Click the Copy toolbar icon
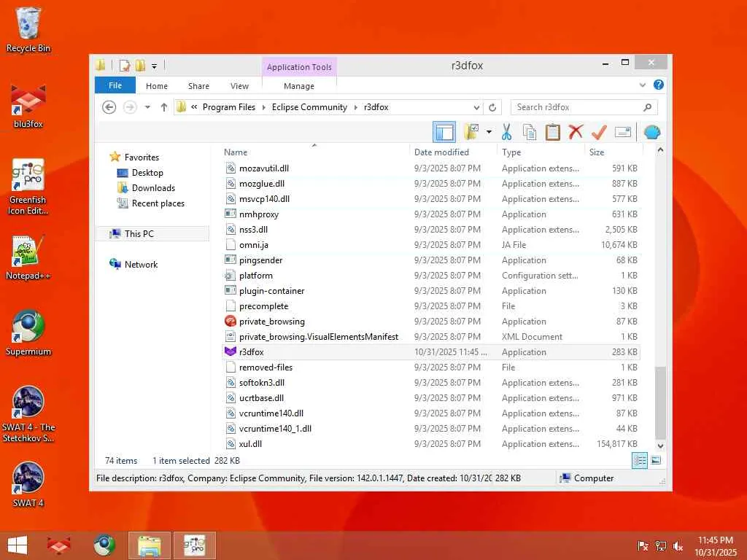This screenshot has height=560, width=747. click(x=530, y=132)
